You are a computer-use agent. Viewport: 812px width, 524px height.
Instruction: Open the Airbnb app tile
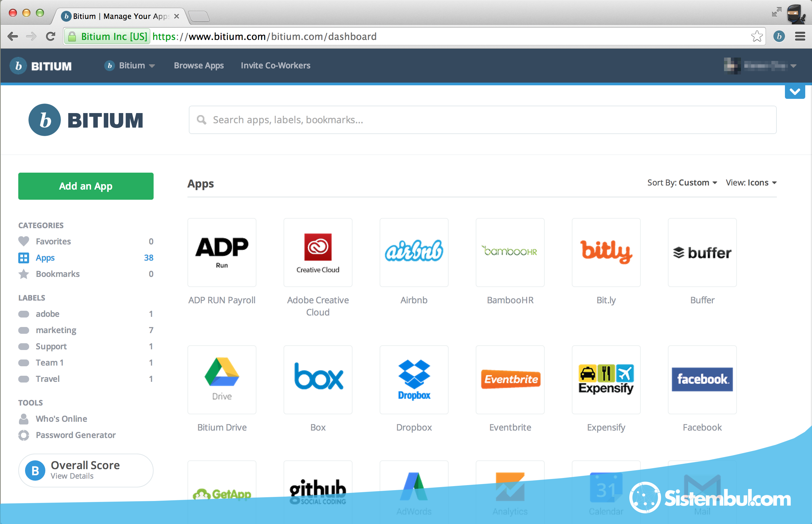tap(414, 253)
